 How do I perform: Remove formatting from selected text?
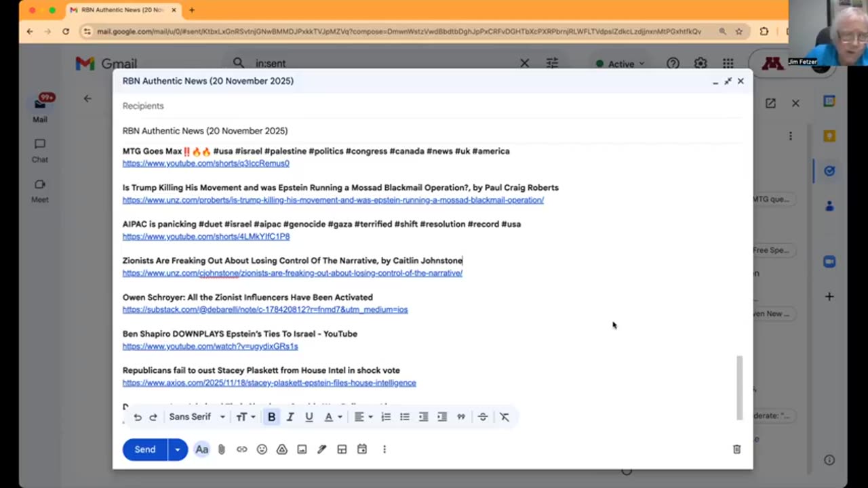(505, 417)
